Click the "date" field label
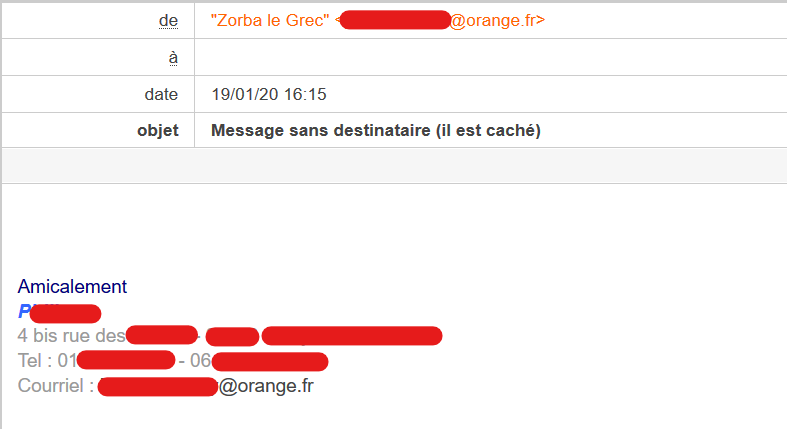Viewport: 787px width, 429px height. coord(161,94)
